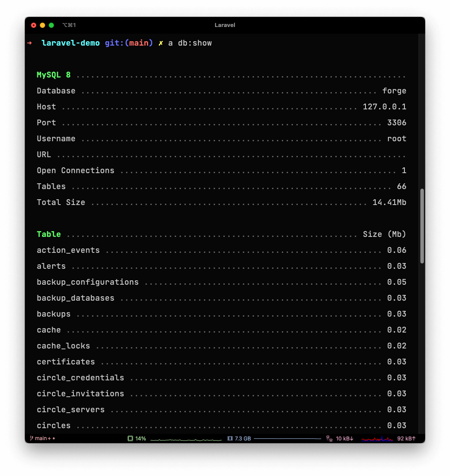Click the network traffic red graph
The width and height of the screenshot is (450, 476).
tap(377, 439)
